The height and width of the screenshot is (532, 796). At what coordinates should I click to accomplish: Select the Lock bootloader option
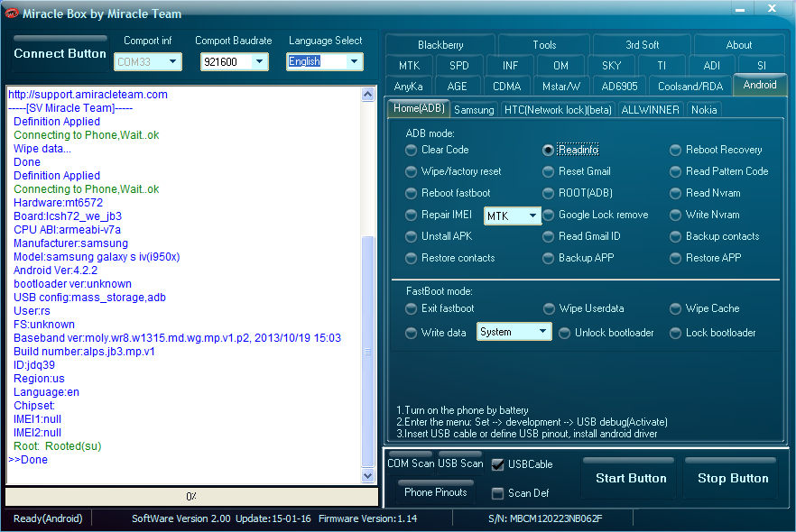tap(713, 333)
